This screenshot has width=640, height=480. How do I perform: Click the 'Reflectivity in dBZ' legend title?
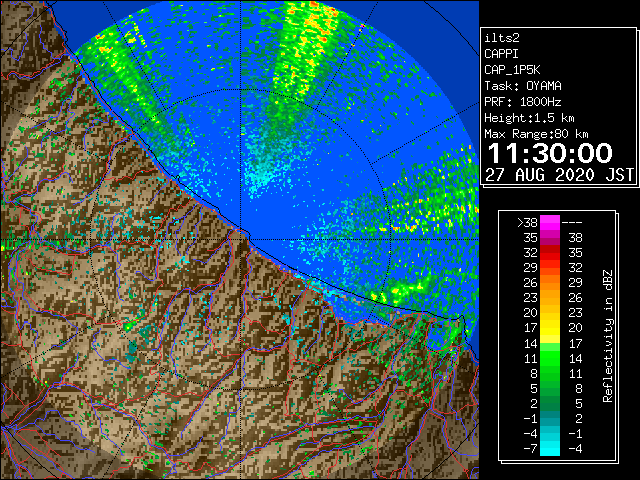click(608, 336)
